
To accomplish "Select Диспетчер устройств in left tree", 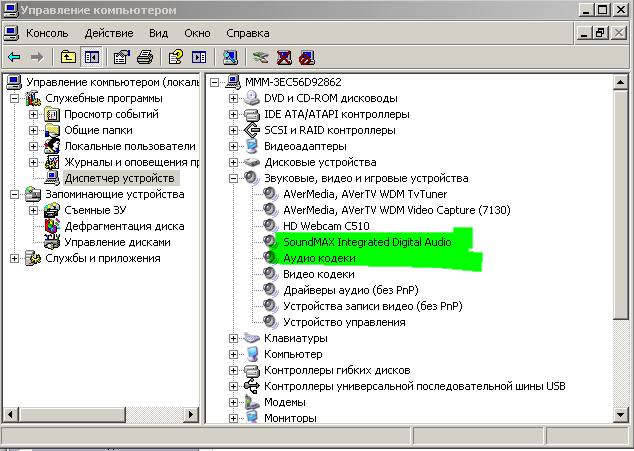I will (119, 178).
